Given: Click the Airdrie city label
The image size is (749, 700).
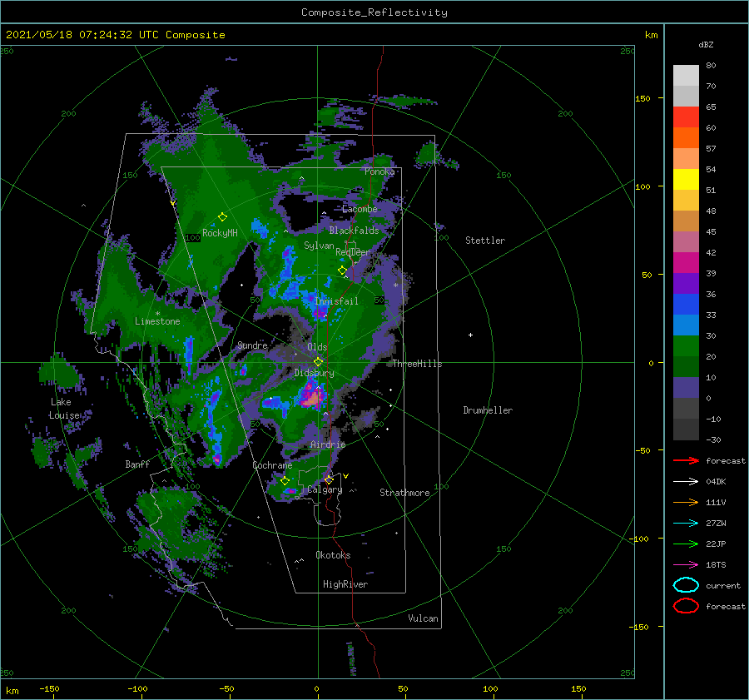Looking at the screenshot, I should point(328,444).
